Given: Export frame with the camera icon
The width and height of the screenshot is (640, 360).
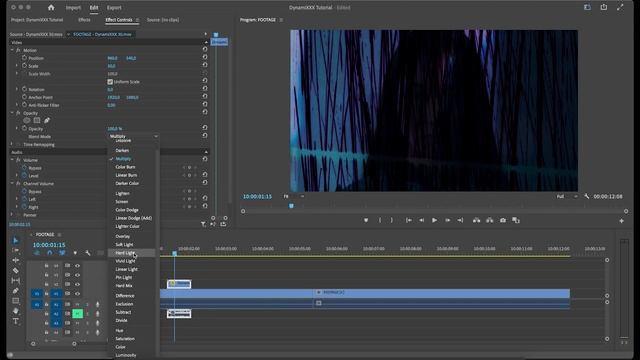Looking at the screenshot, I should coord(503,220).
